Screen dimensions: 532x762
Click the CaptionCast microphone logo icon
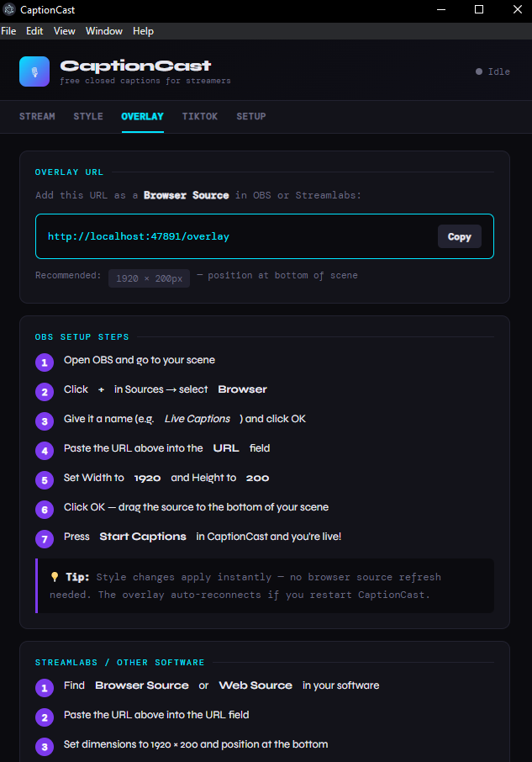point(34,71)
